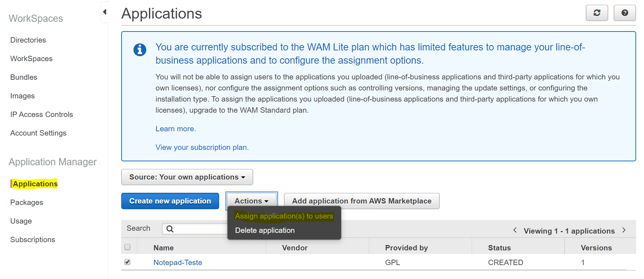644x279 pixels.
Task: Collapse the left navigation sidebar arrow
Action: [104, 12]
